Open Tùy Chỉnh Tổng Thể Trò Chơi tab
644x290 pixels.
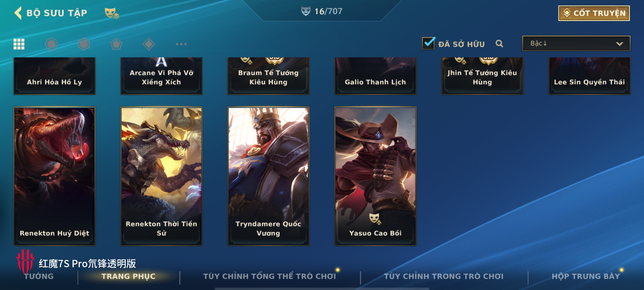[x=270, y=276]
